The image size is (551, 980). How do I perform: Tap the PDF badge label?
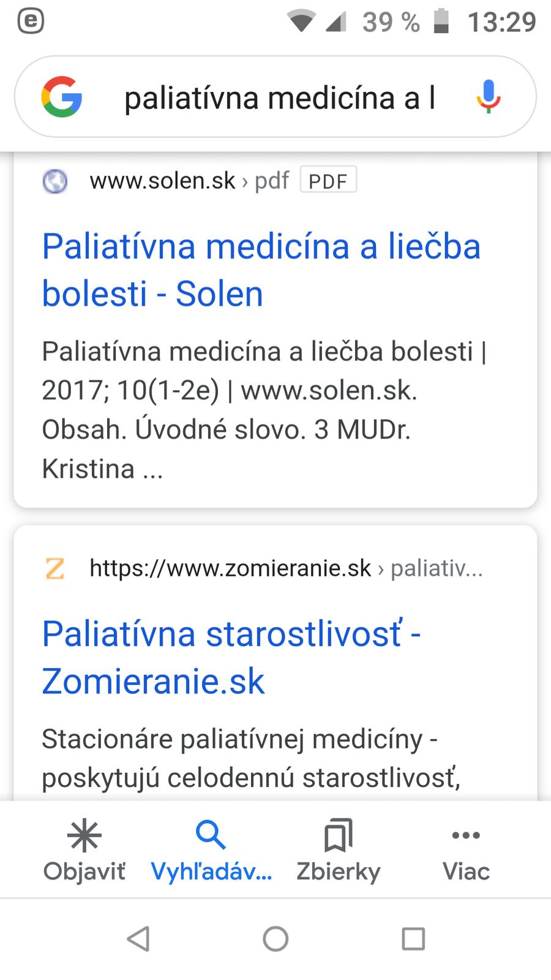point(328,181)
